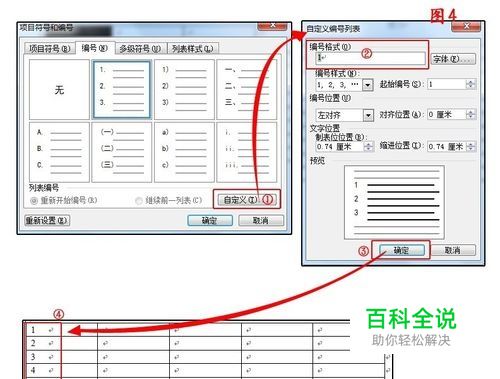Image resolution: width=500 pixels, height=379 pixels.
Task: Click the 缩进位置 value field
Action: tap(447, 147)
